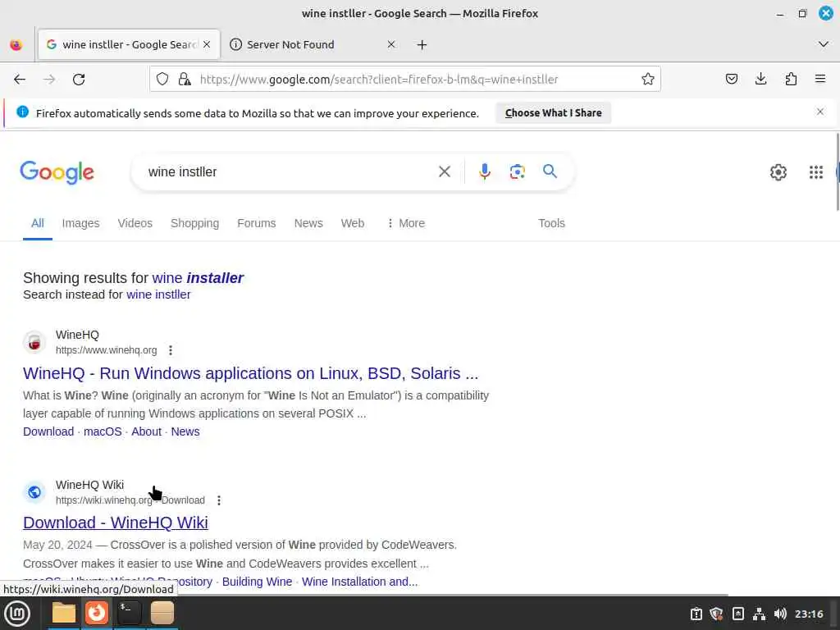The width and height of the screenshot is (840, 630).
Task: Open Firefox from the taskbar
Action: 97,614
